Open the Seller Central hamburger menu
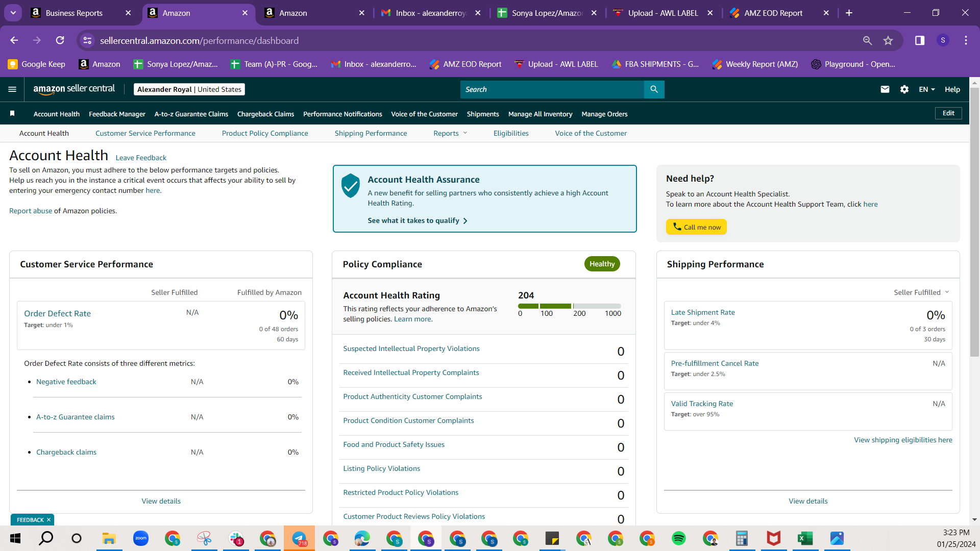 tap(12, 89)
